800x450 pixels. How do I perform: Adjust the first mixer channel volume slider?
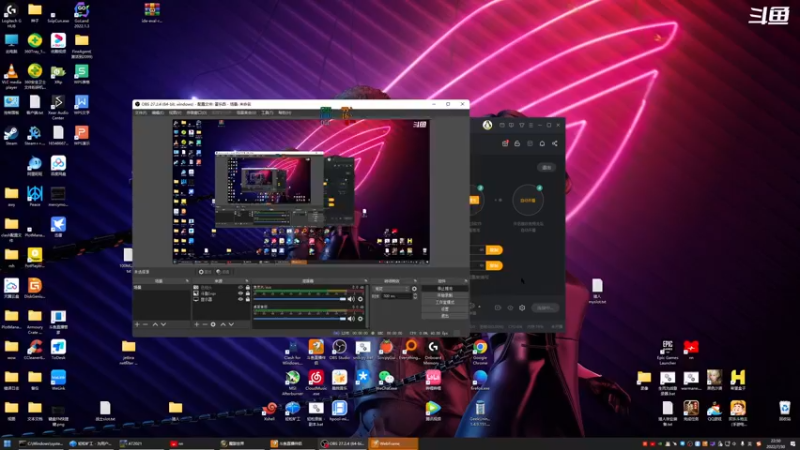tap(300, 299)
